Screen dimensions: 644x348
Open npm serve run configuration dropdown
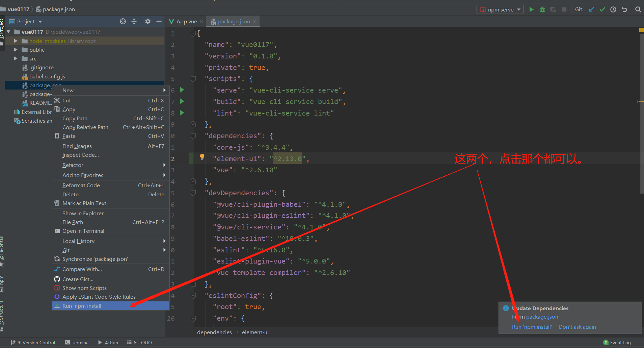500,9
